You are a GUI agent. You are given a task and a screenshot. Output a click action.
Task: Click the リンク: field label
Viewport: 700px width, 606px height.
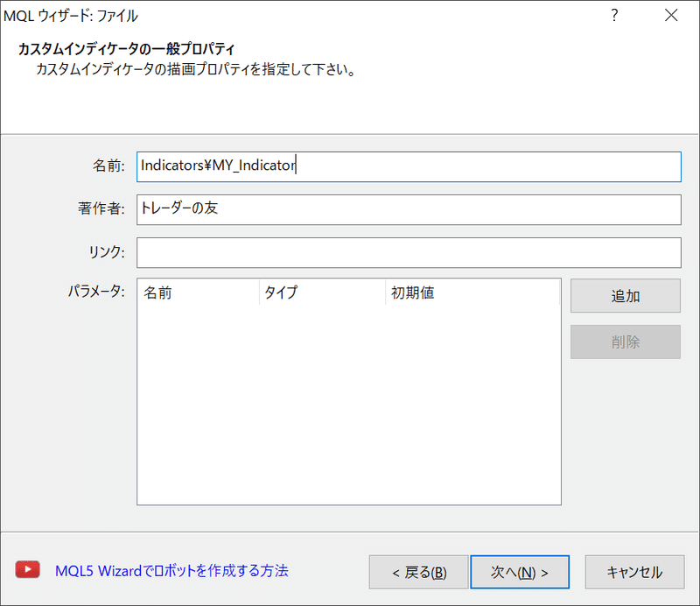tap(107, 251)
